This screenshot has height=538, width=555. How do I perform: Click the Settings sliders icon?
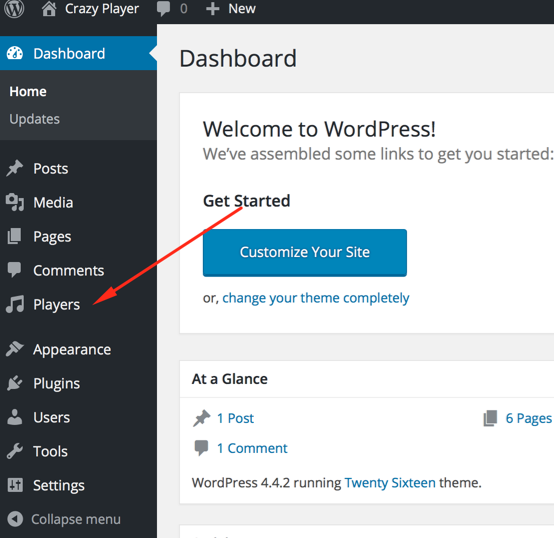click(15, 485)
